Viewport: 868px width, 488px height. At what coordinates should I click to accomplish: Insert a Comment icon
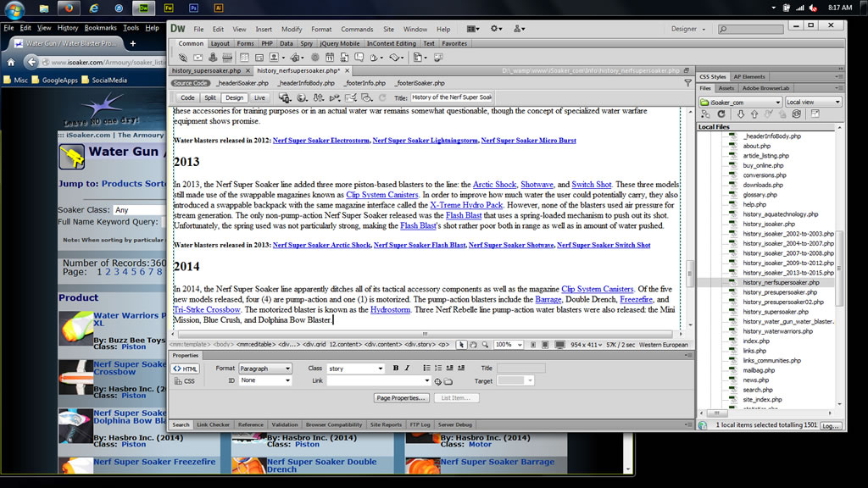pyautogui.click(x=359, y=58)
